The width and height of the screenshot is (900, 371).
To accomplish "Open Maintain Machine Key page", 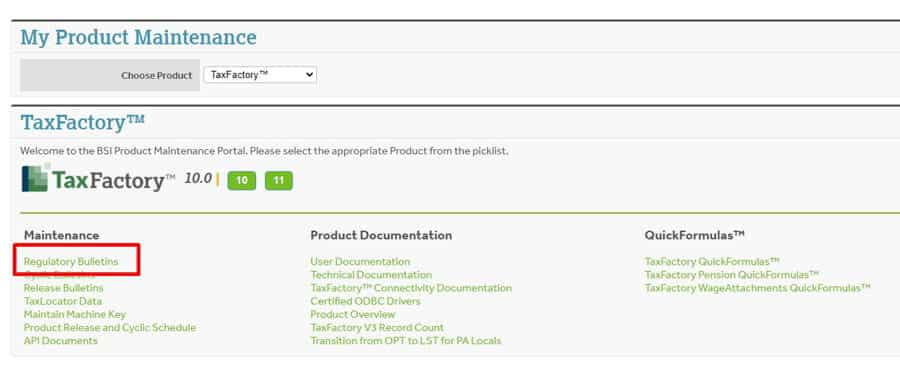I will [x=75, y=314].
